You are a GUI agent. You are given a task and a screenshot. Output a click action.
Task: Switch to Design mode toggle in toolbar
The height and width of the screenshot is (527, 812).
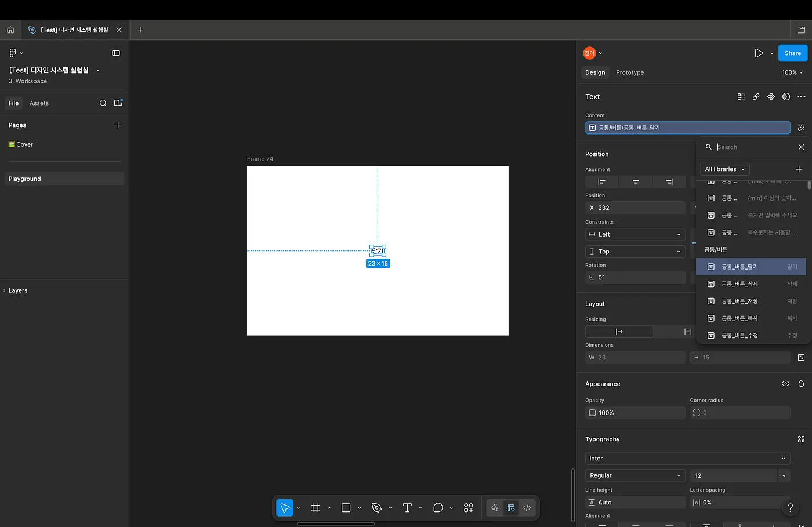511,508
